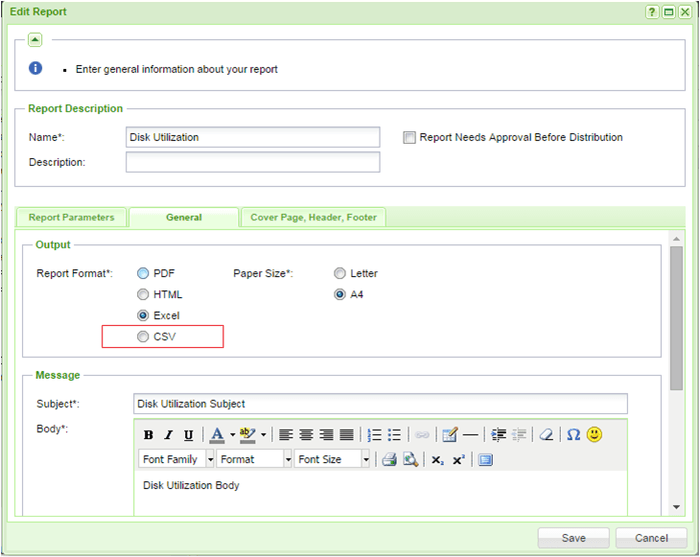
Task: Insert special character with Omega icon
Action: pos(573,435)
